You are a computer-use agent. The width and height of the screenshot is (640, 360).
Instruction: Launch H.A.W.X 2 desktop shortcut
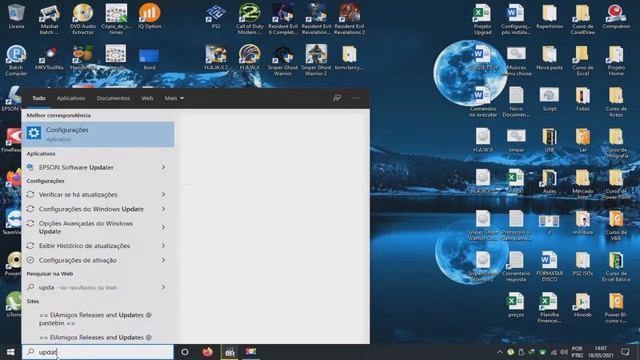216,58
